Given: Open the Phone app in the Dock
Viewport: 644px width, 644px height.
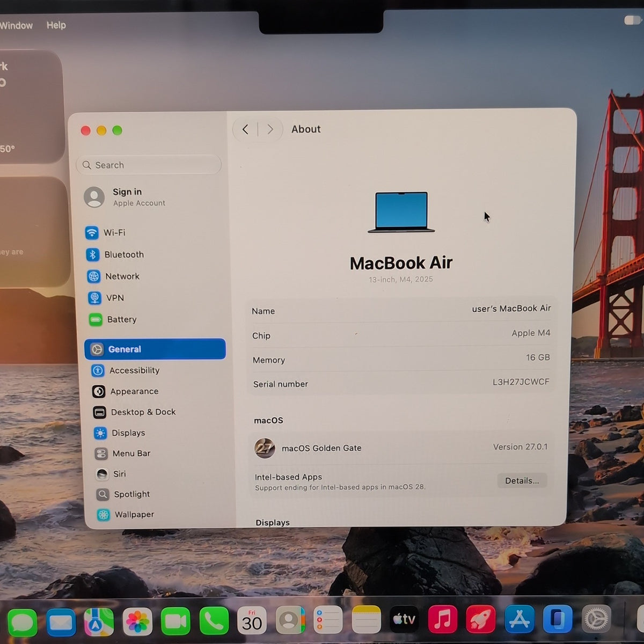Looking at the screenshot, I should click(x=214, y=621).
